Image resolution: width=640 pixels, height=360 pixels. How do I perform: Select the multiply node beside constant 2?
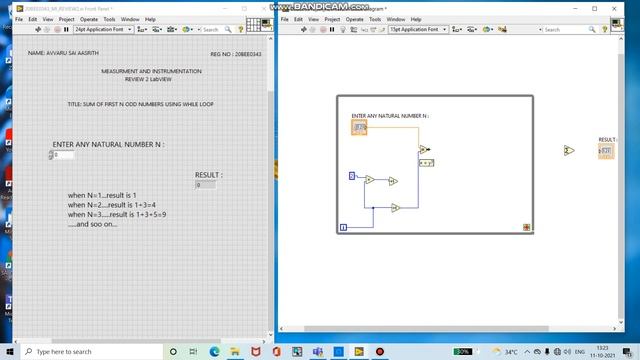point(370,179)
